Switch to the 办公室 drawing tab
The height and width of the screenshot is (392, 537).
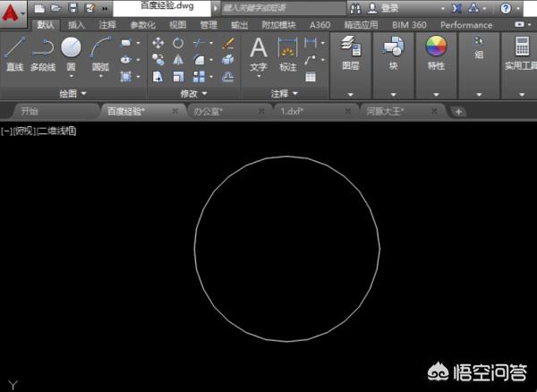(208, 112)
